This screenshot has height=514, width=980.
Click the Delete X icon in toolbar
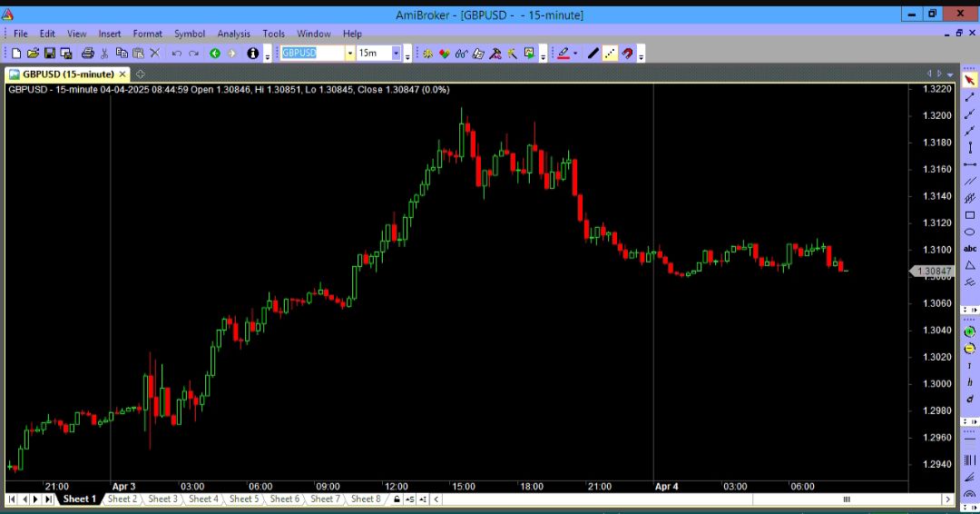155,54
